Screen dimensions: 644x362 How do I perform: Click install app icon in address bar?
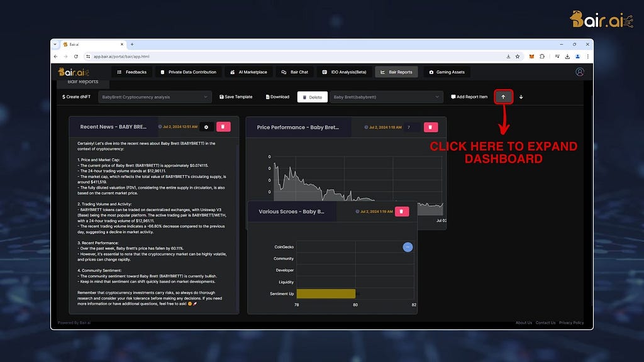(x=508, y=57)
